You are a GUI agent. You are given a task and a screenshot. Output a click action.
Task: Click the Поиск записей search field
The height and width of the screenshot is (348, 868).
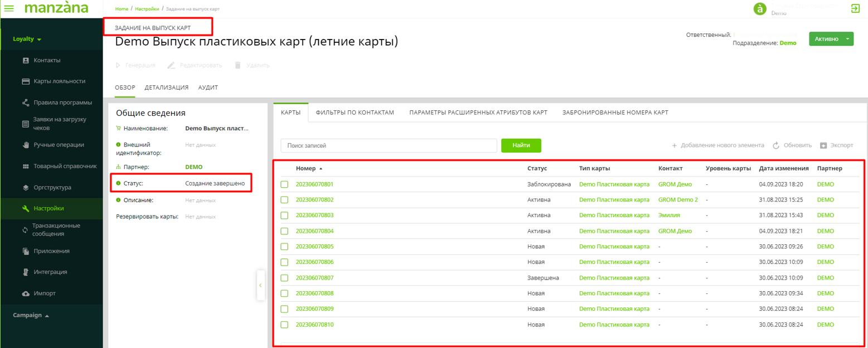pos(389,145)
